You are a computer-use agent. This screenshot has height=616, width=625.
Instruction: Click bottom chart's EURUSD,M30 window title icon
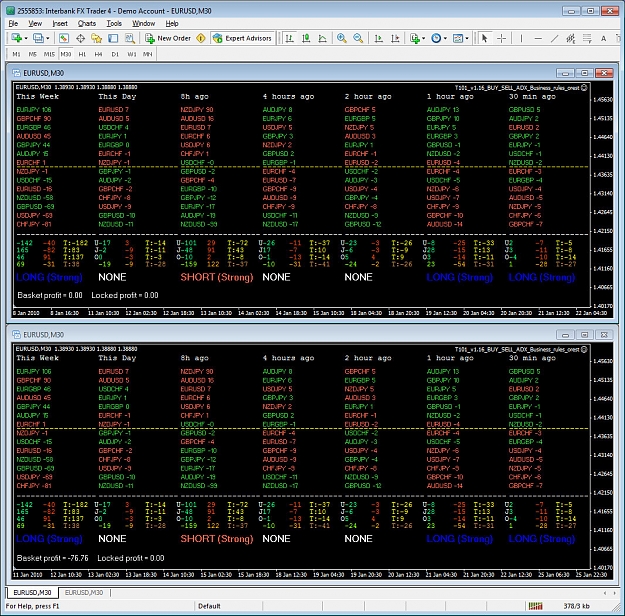16,335
